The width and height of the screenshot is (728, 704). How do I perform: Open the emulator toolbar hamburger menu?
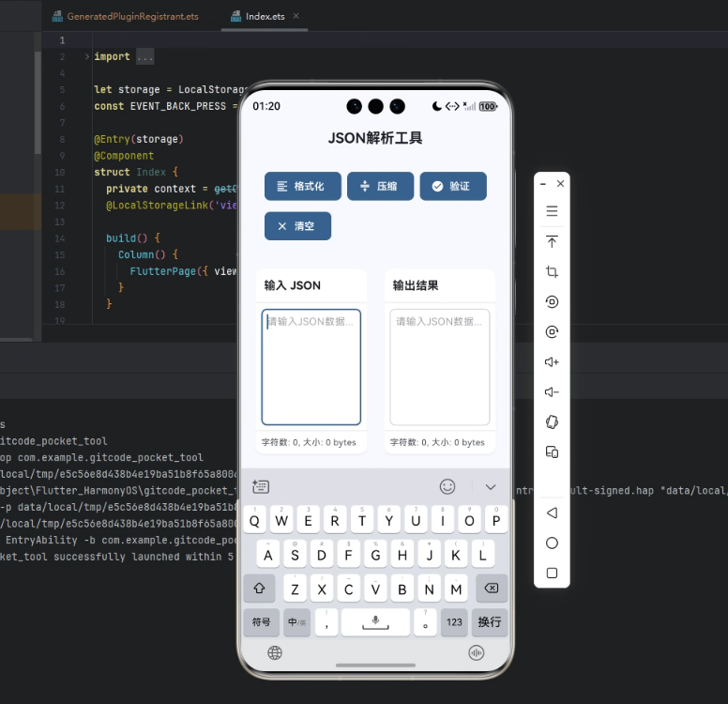(x=552, y=211)
